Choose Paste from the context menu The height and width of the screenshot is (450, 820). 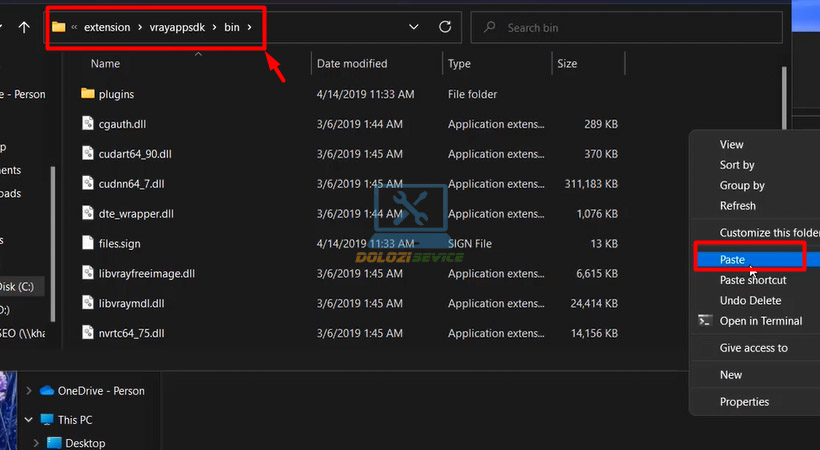point(732,259)
